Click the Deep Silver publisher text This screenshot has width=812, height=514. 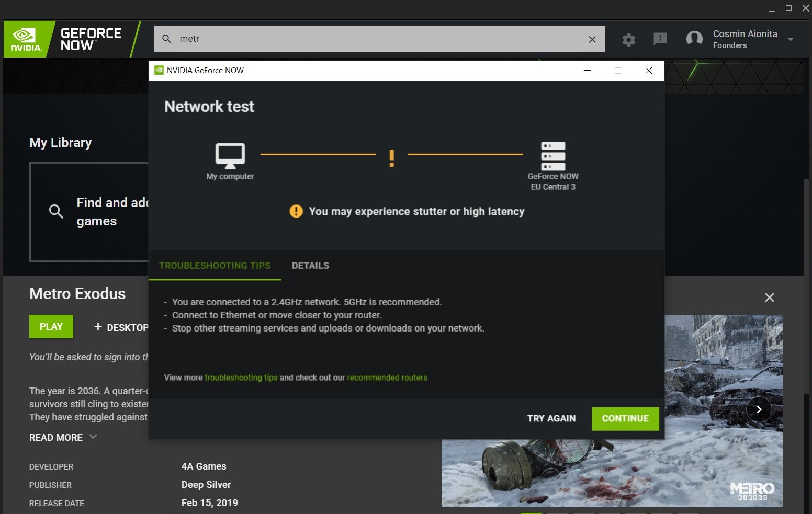click(x=206, y=485)
